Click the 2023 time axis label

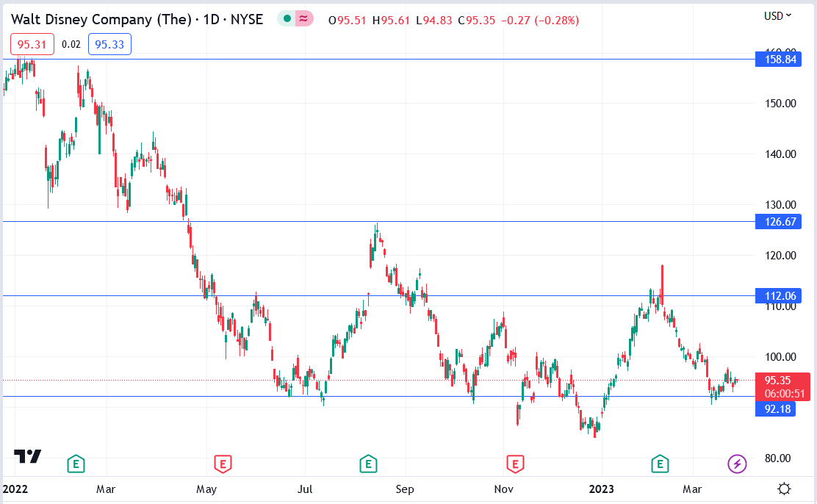coord(601,489)
